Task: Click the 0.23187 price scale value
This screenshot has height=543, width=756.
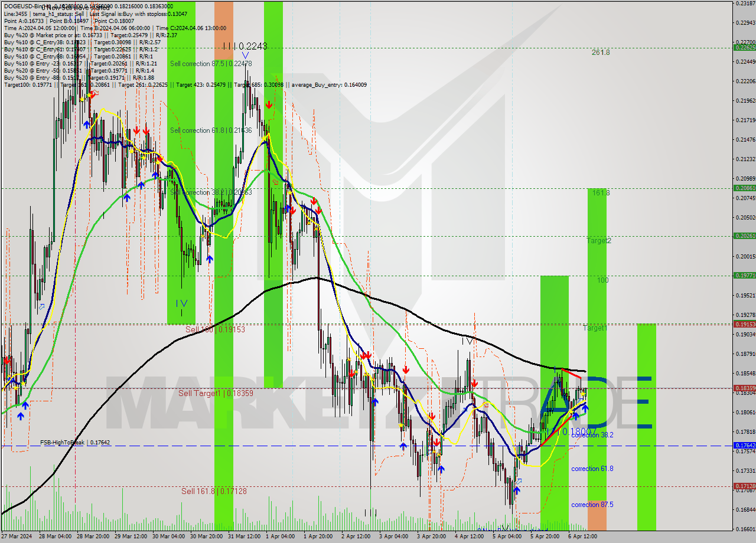Action: (745, 4)
